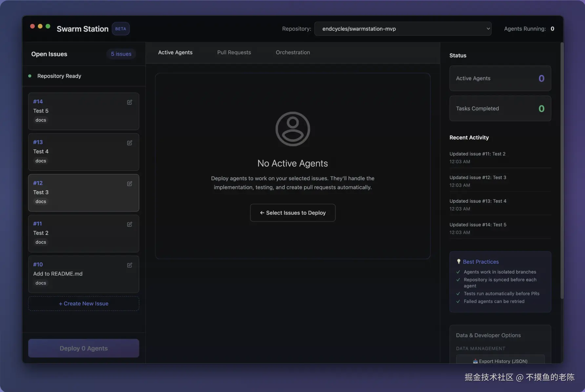
Task: Click Export History (JSON) button
Action: [500, 360]
